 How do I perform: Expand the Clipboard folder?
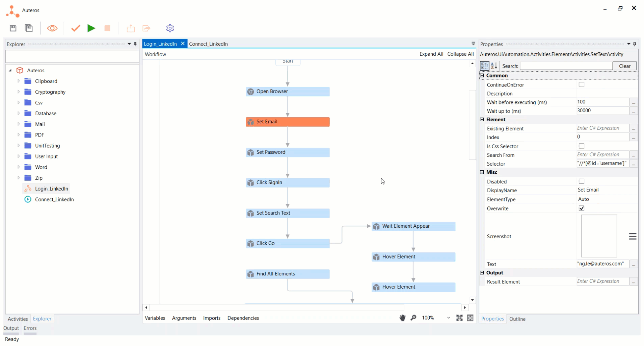coord(19,81)
